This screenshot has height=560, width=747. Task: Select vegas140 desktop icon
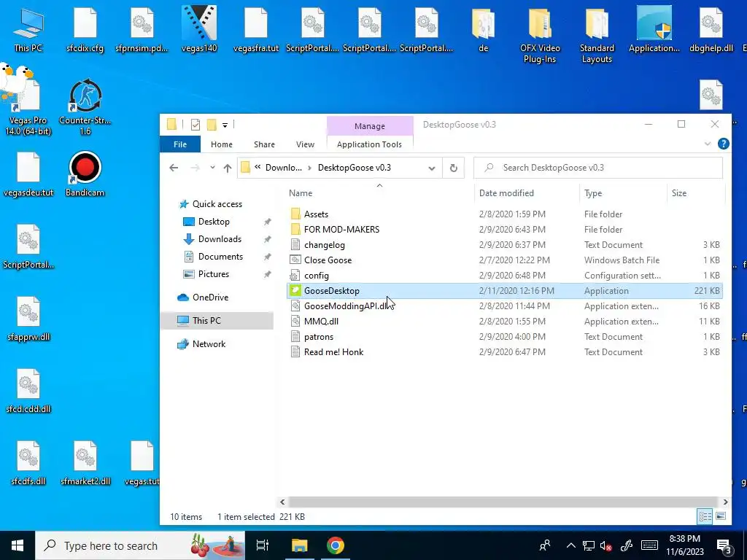tap(199, 29)
